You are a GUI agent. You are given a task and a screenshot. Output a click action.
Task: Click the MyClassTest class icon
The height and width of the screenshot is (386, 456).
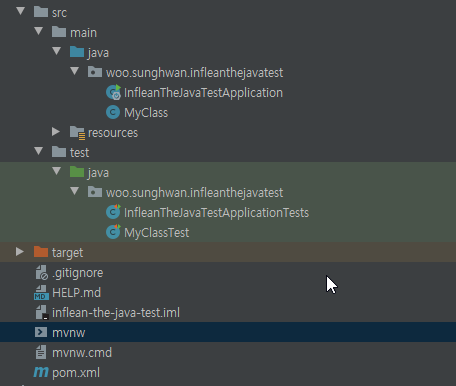[x=113, y=232]
